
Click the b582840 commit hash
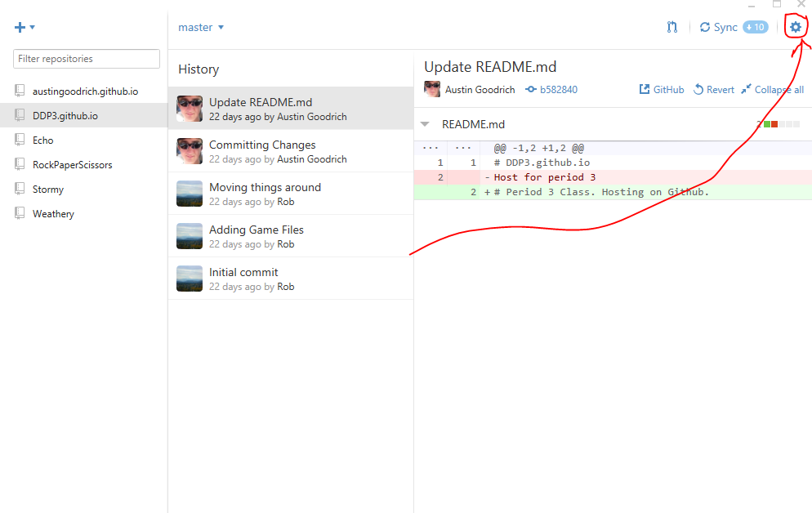[558, 90]
